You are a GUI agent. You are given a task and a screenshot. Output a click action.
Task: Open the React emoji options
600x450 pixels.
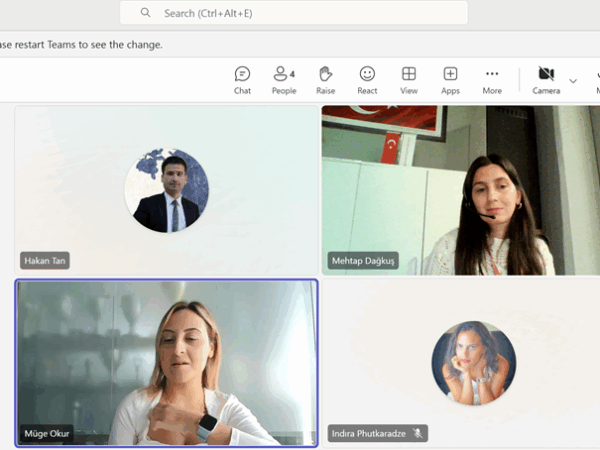(x=367, y=80)
